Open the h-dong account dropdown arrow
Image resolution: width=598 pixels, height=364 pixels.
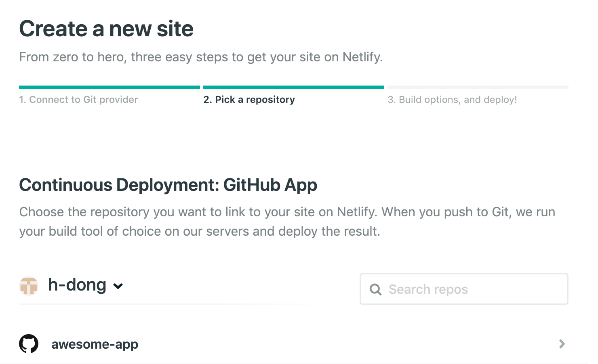[x=118, y=286]
